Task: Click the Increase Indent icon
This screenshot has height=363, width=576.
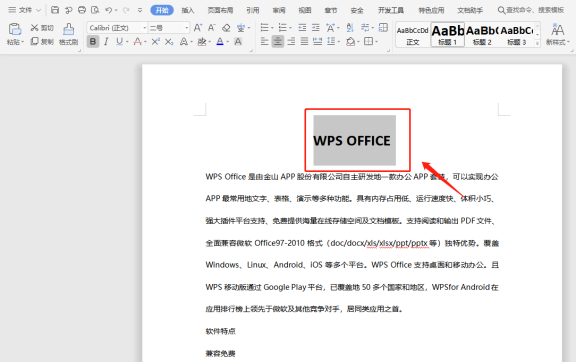Action: click(x=316, y=28)
